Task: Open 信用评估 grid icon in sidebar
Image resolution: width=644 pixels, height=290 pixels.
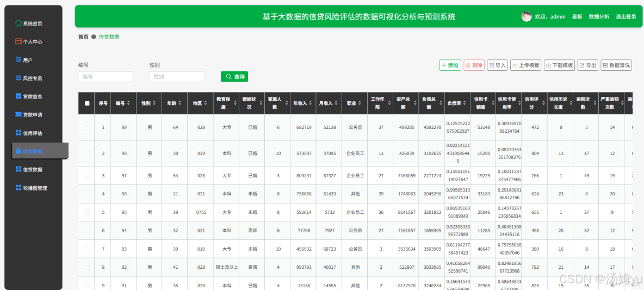Action: (18, 133)
